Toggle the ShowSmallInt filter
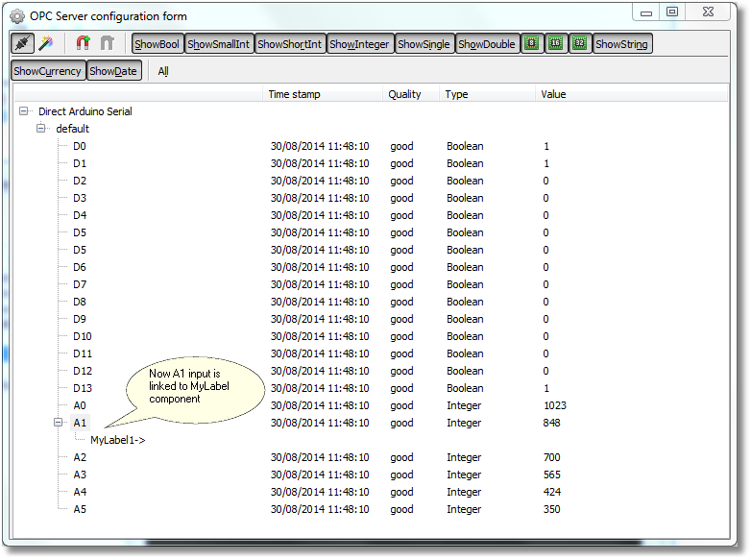The width and height of the screenshot is (751, 560). pyautogui.click(x=218, y=44)
